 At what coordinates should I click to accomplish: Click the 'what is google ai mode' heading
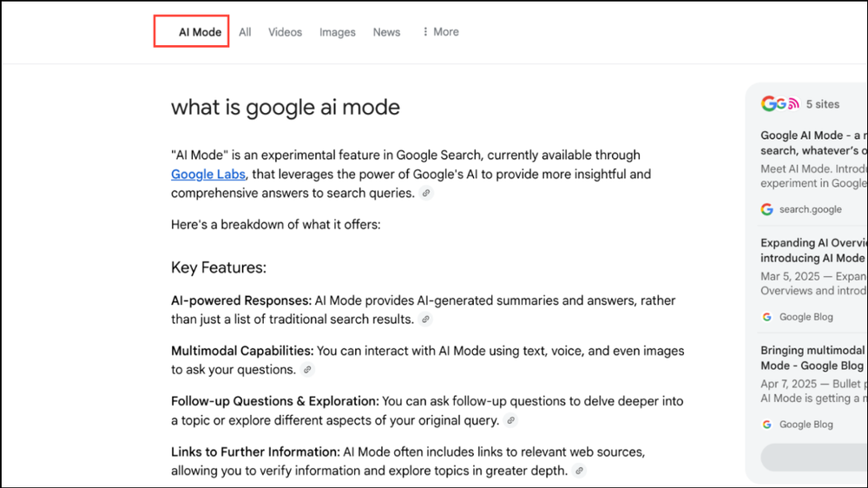coord(285,108)
